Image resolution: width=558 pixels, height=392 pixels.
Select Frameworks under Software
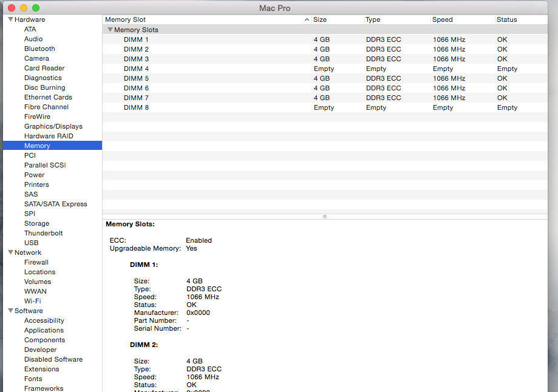(x=44, y=388)
